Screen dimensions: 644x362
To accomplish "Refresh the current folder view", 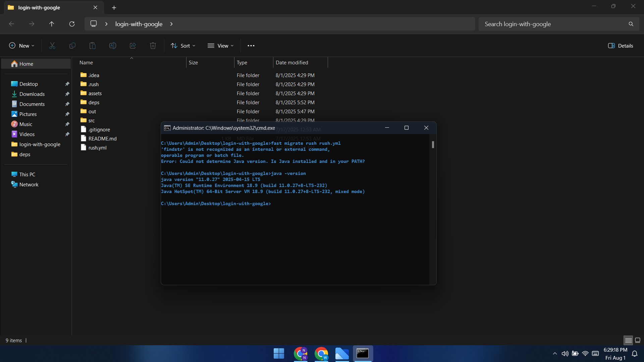I will 72,24.
